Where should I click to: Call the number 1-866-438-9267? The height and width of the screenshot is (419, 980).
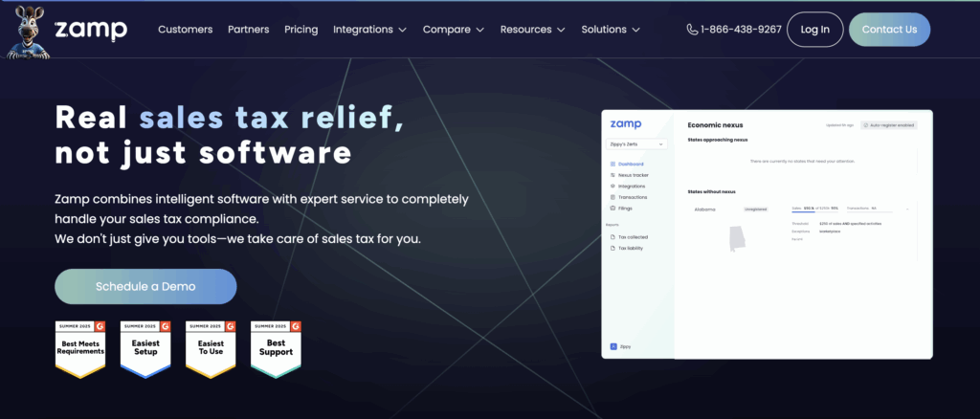coord(741,30)
